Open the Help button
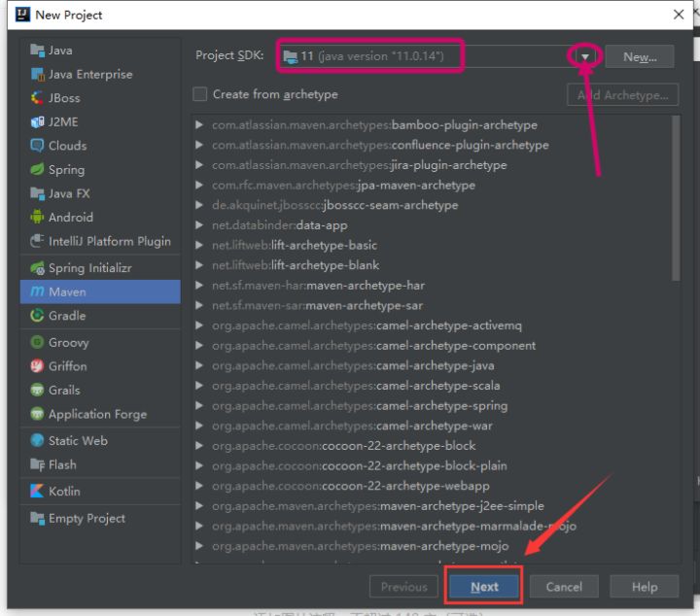Image resolution: width=700 pixels, height=616 pixels. (x=645, y=587)
